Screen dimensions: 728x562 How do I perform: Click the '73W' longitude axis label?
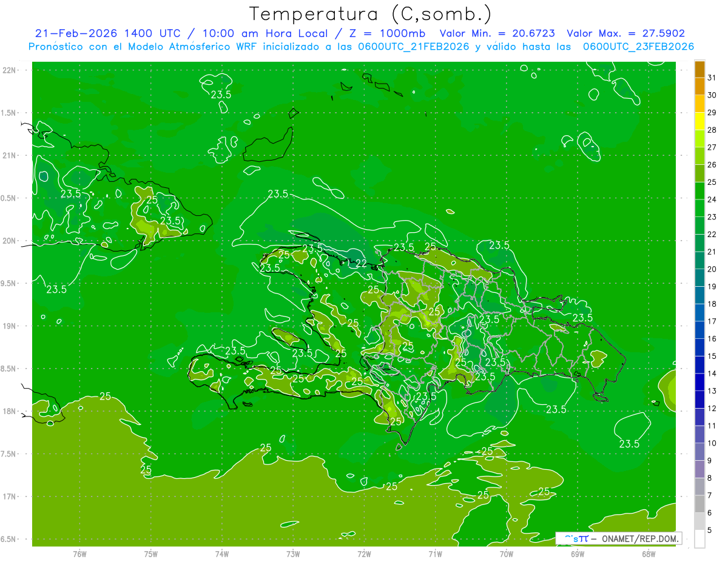(293, 554)
